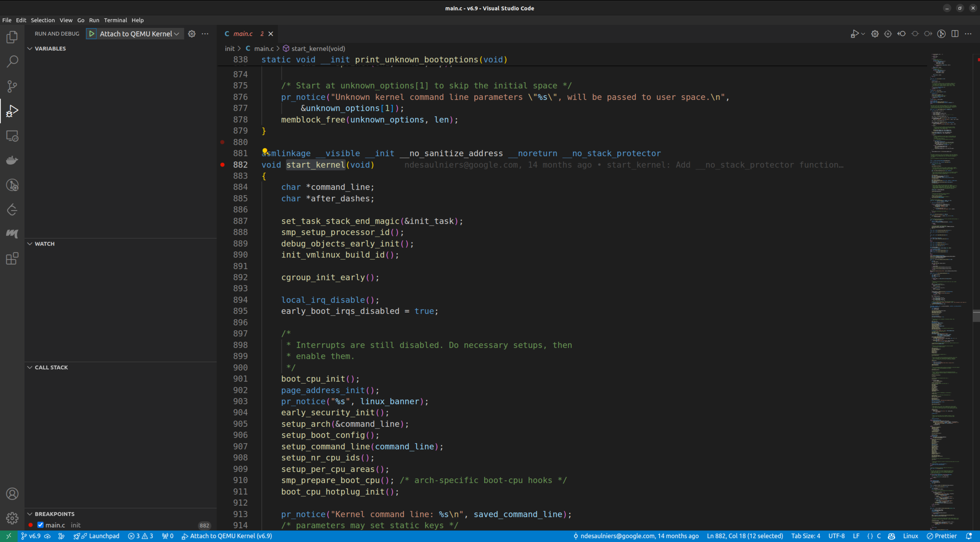Image resolution: width=980 pixels, height=542 pixels.
Task: Open the File menu
Action: [x=7, y=20]
